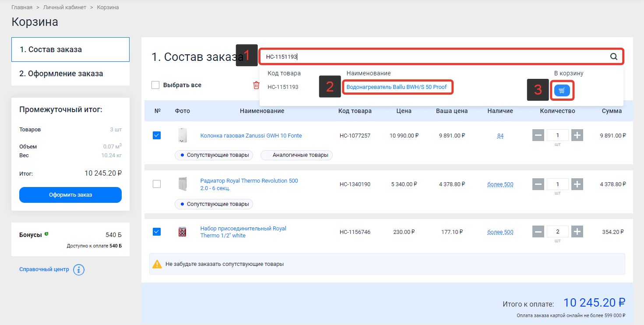Click the Ваша цена column header
This screenshot has height=325, width=644.
click(x=452, y=111)
